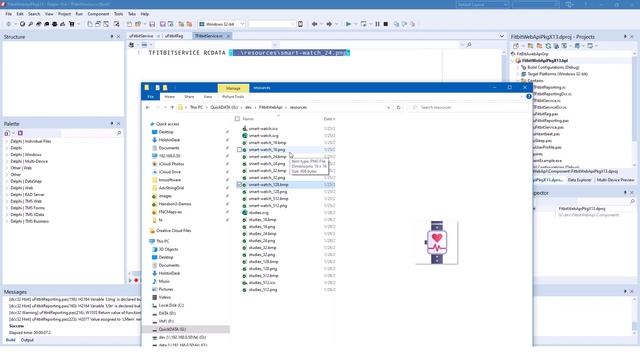Open the Share ribbon tab in Explorer

189,97
